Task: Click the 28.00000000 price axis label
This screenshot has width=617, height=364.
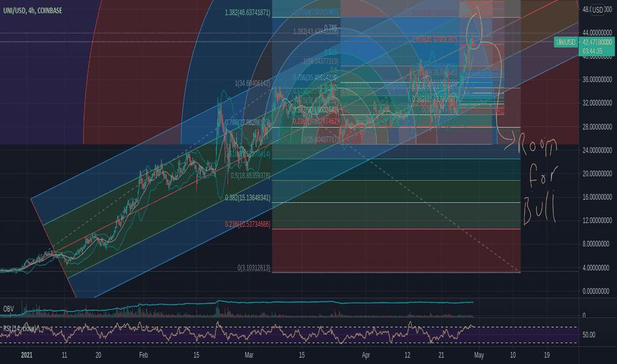Action: tap(597, 126)
